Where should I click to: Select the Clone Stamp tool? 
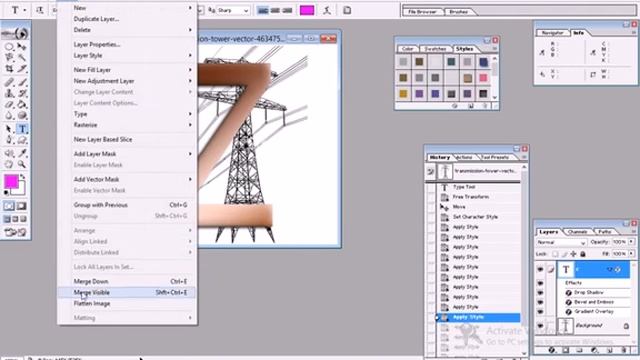point(9,93)
